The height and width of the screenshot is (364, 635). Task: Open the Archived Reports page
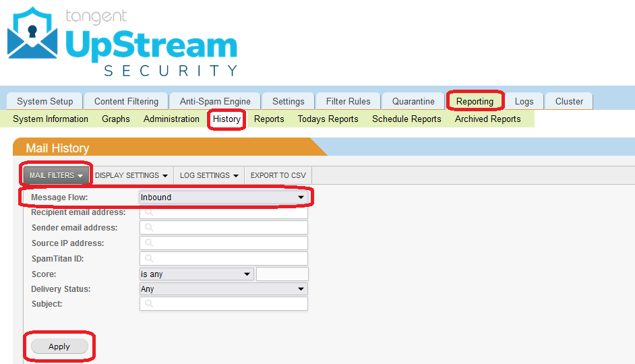[x=487, y=119]
